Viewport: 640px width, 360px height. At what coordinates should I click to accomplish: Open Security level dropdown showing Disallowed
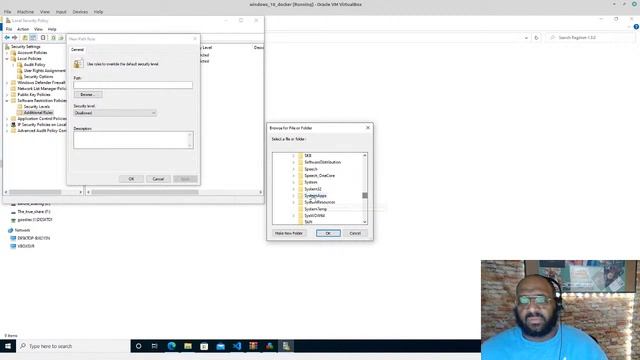coord(115,113)
